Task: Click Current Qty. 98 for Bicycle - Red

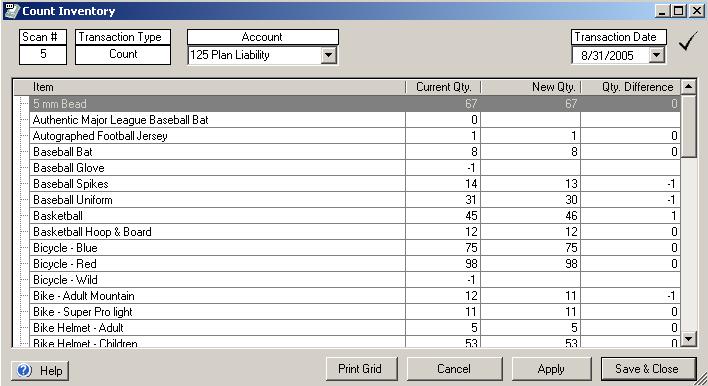Action: point(443,264)
